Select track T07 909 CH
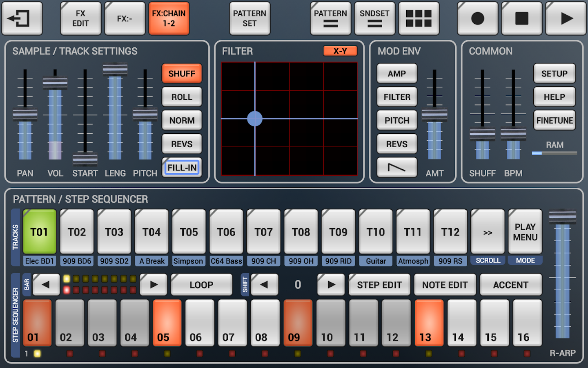The width and height of the screenshot is (588, 368). tap(264, 232)
